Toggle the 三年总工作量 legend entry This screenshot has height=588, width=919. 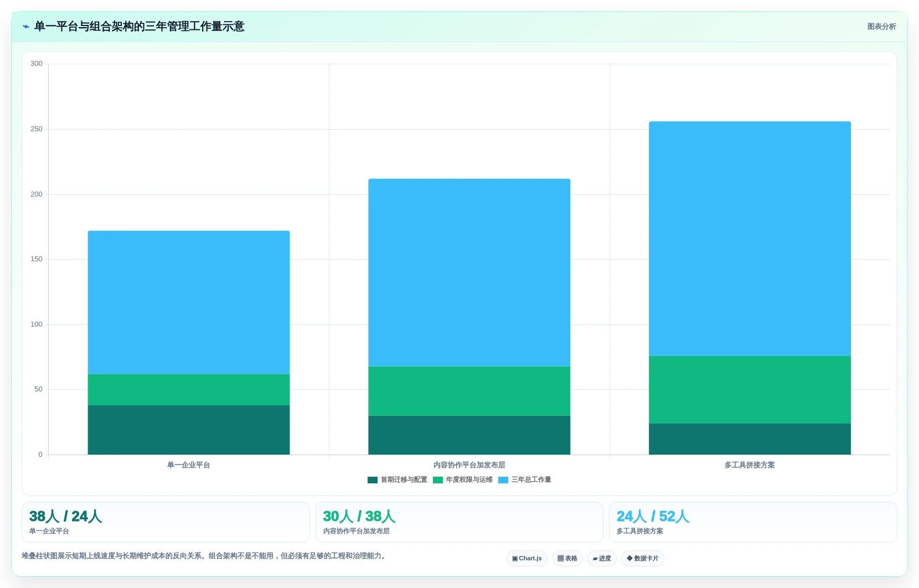(x=525, y=479)
